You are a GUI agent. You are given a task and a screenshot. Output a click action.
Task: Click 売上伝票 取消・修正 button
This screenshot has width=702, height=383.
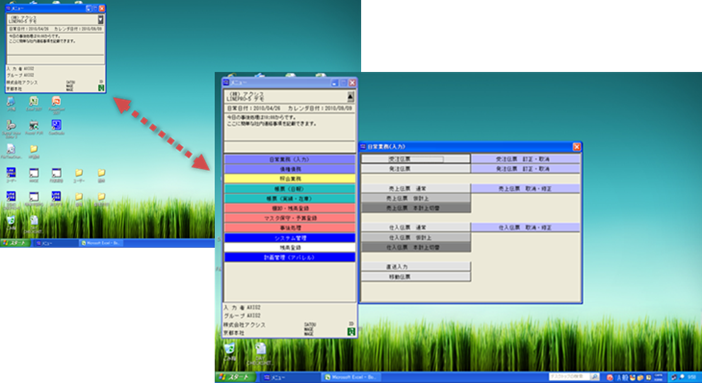click(x=525, y=189)
